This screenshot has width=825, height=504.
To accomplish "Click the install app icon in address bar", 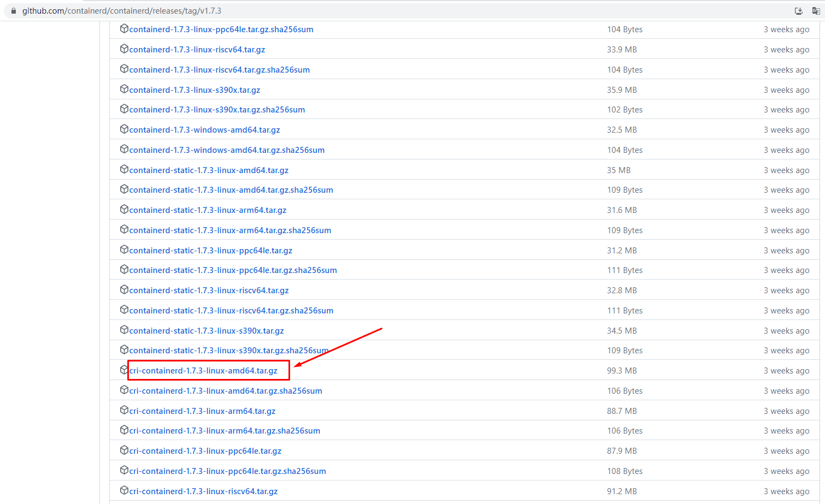I will coord(798,11).
